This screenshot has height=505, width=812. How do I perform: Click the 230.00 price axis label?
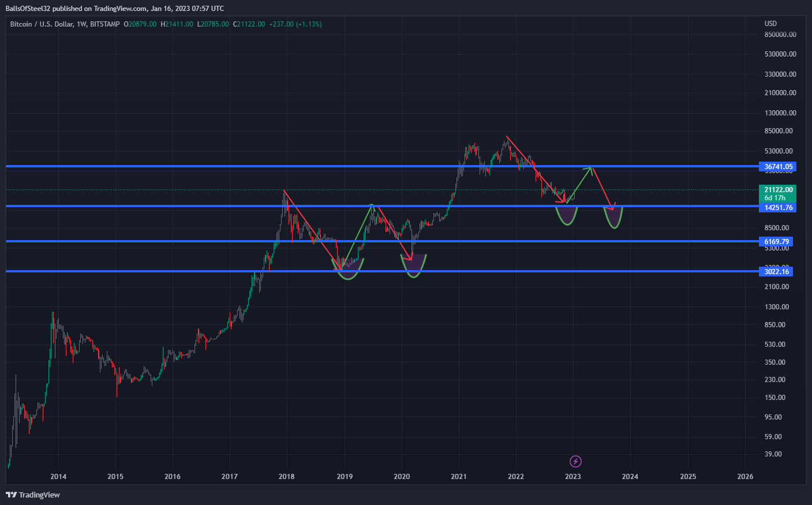(x=775, y=380)
